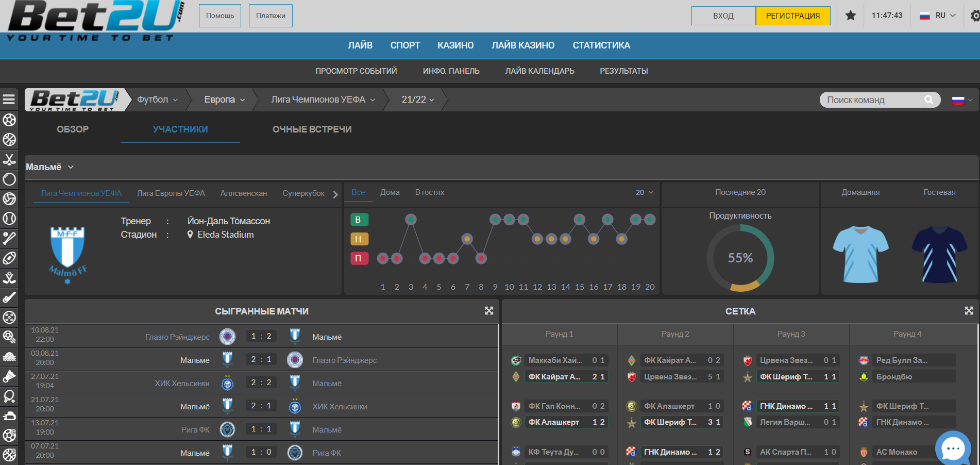The width and height of the screenshot is (980, 465).
Task: Toggle the yellow Н draws filter
Action: point(359,239)
